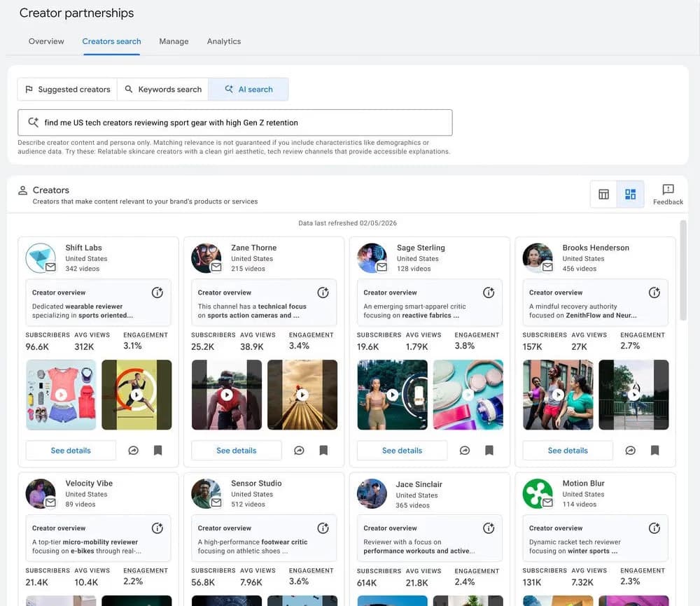Click Sensor Studio email badge icon
Viewport: 700px width, 606px height.
tap(216, 502)
